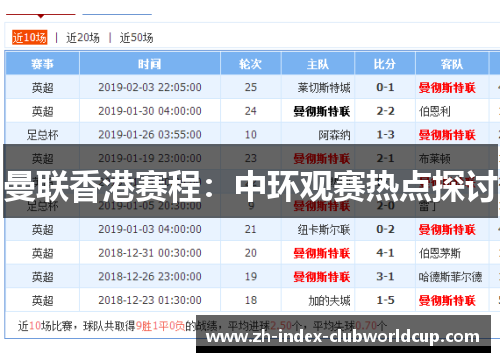Click away team 伯恩茅斯

440,253
